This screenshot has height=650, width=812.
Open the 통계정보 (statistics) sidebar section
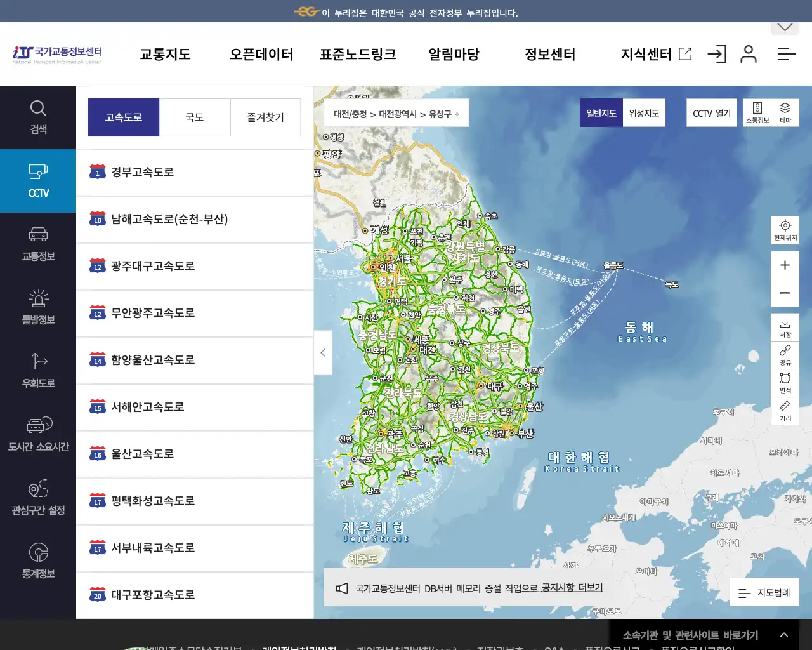(38, 562)
